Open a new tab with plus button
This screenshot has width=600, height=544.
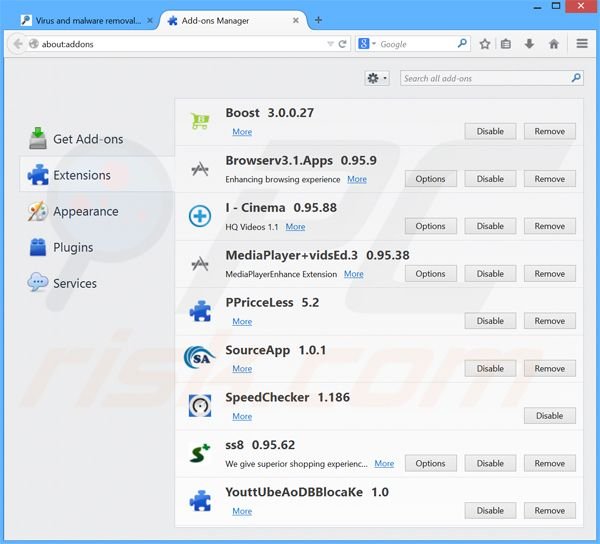[x=318, y=20]
